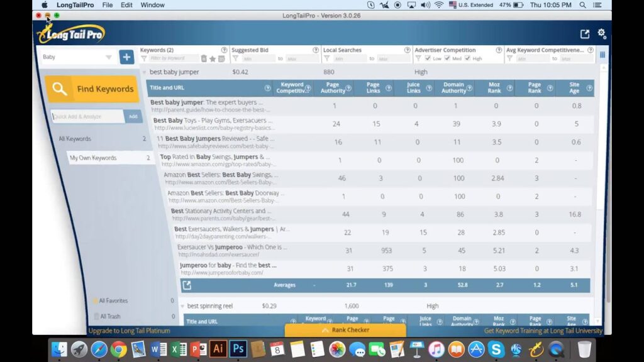The image size is (644, 362).
Task: Click Upgrade to Long Tail Platinum link
Action: click(130, 331)
